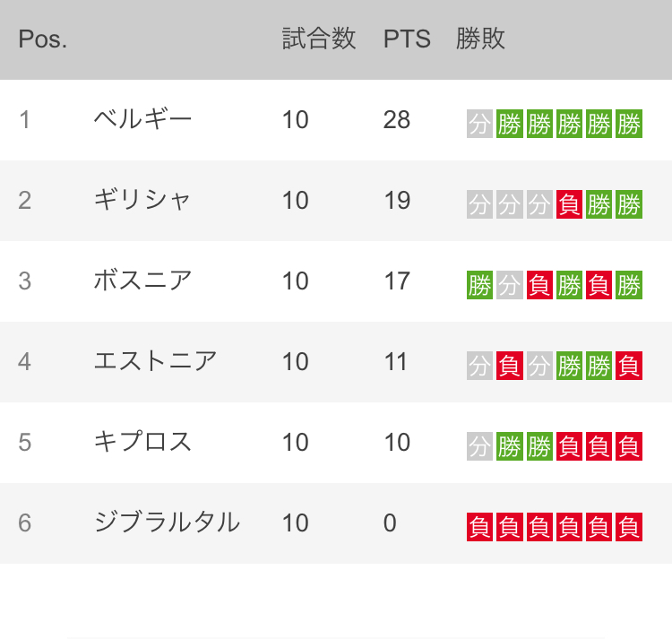Click Bosnia's gray draw badge

509,285
